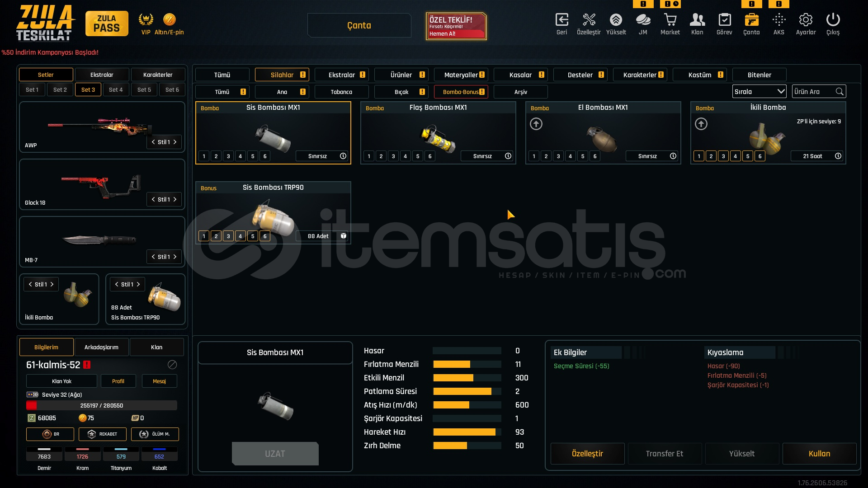Open the Profil button
This screenshot has width=868, height=488.
(118, 381)
